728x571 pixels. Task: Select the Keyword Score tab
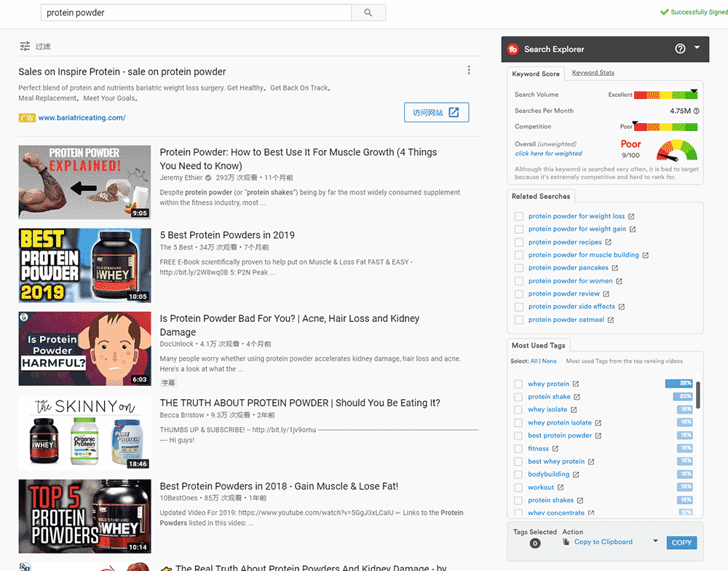coord(536,74)
